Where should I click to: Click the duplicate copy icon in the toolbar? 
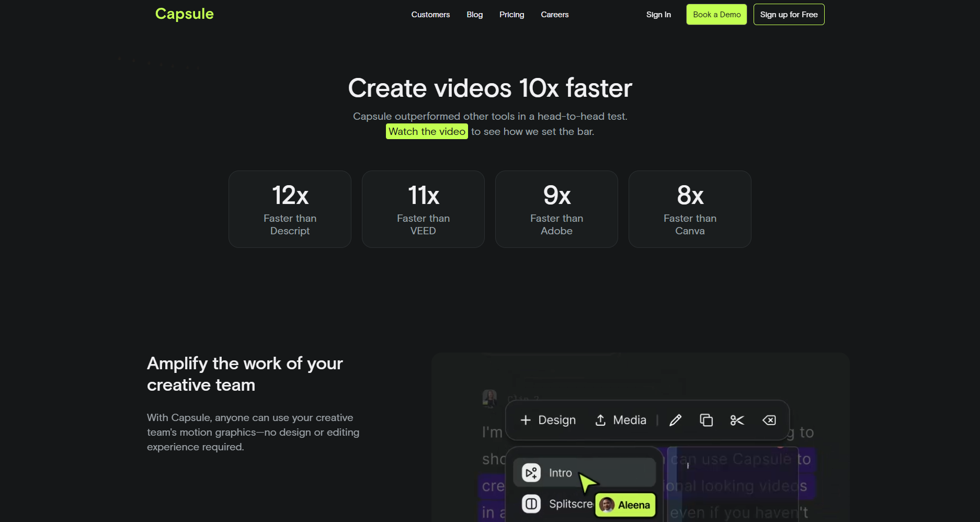(706, 420)
